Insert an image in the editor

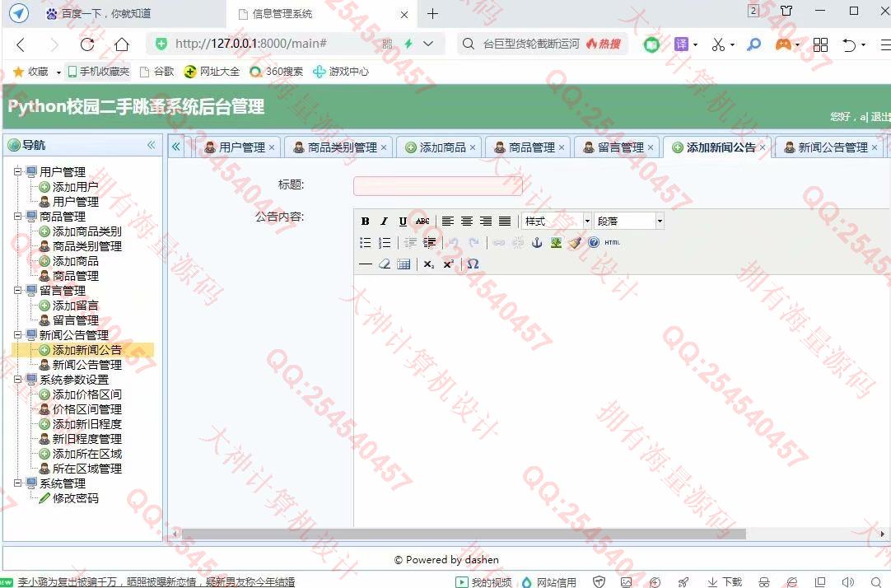click(x=556, y=243)
